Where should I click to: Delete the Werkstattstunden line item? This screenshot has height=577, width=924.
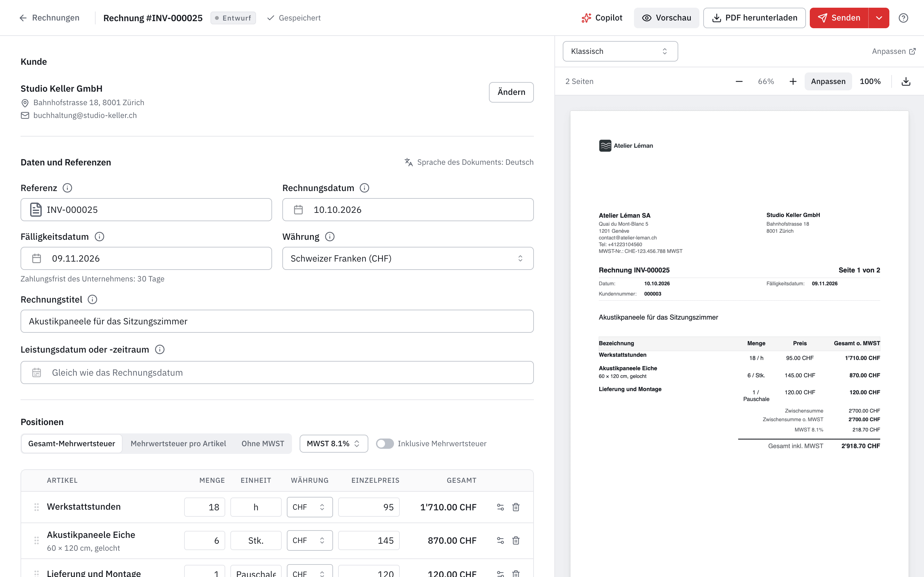pos(516,507)
